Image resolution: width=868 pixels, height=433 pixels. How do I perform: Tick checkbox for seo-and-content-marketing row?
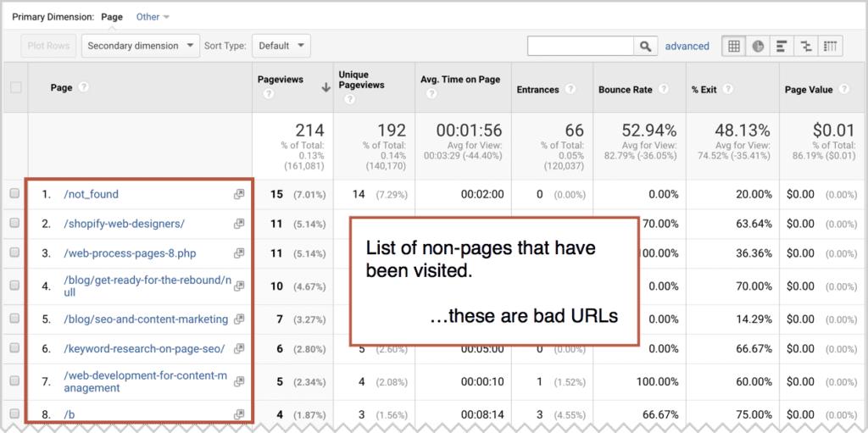[14, 319]
